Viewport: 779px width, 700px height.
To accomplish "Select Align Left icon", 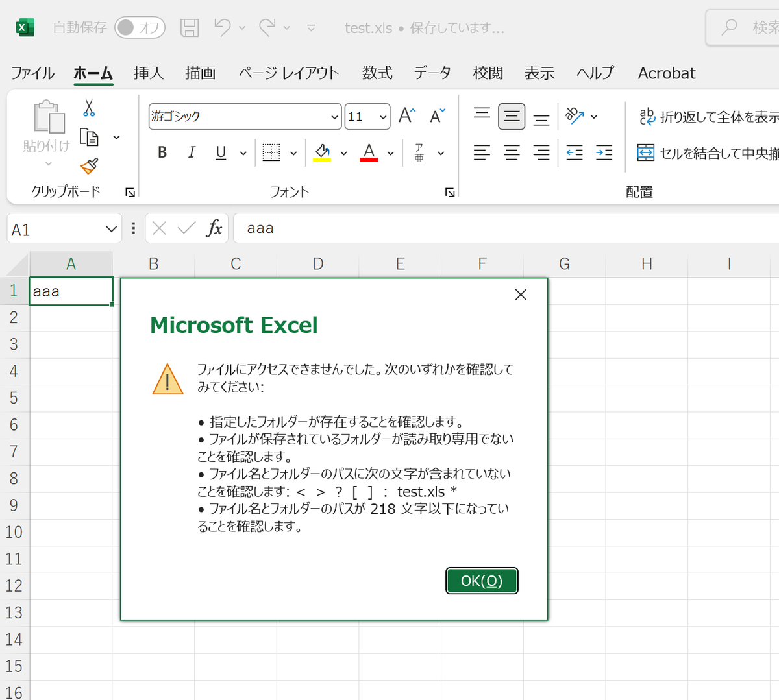I will (482, 152).
